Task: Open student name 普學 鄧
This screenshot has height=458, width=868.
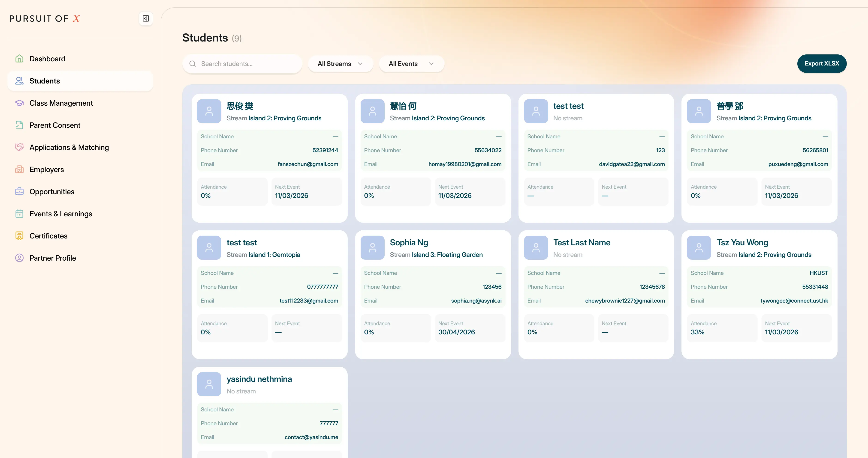Action: coord(730,106)
